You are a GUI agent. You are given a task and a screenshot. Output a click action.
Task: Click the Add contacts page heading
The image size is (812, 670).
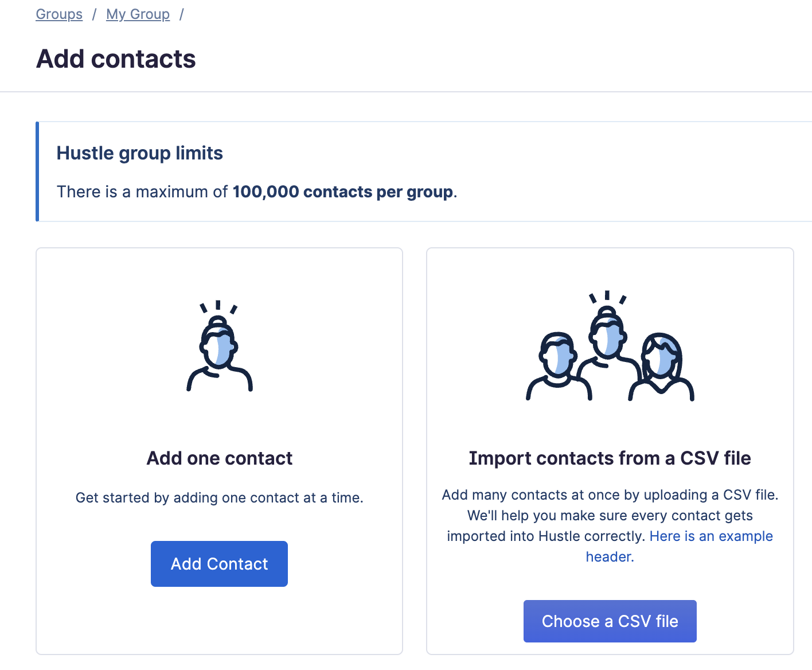pos(116,59)
